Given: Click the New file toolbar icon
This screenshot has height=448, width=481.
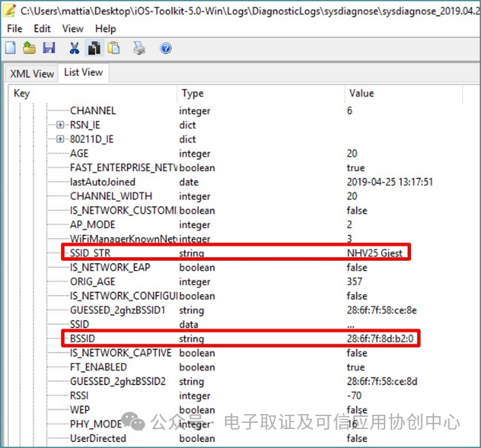Looking at the screenshot, I should pyautogui.click(x=10, y=48).
